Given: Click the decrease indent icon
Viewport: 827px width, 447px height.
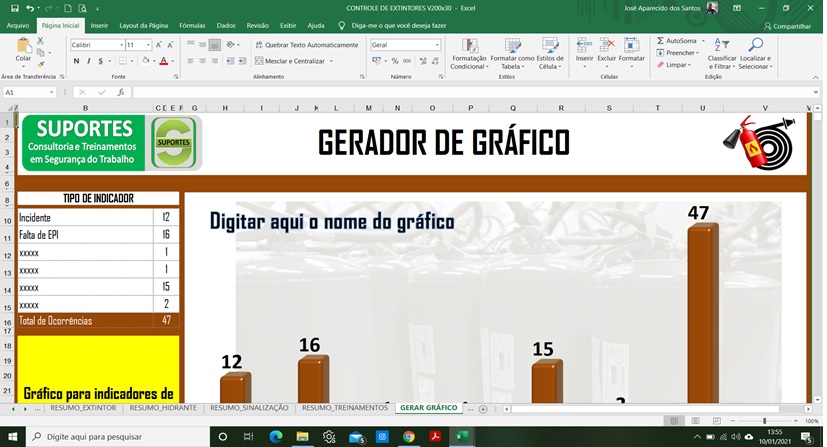Looking at the screenshot, I should pyautogui.click(x=230, y=61).
